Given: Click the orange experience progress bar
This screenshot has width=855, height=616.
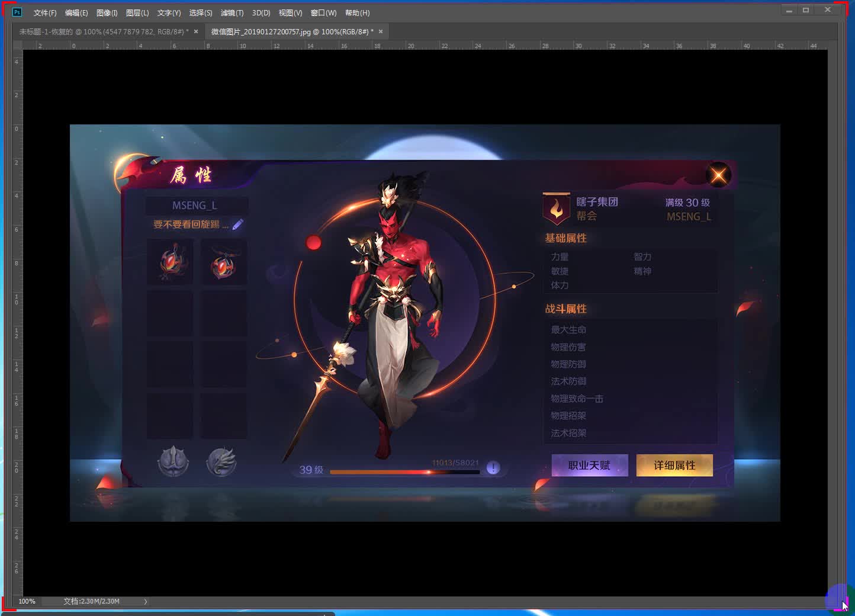Looking at the screenshot, I should click(404, 472).
